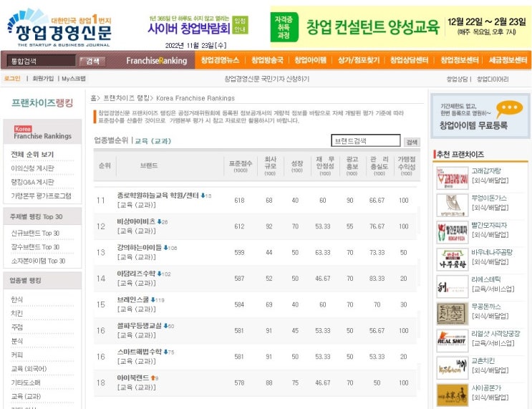Open 이의신청 게시판 in sidebar
The image size is (532, 409).
(32, 168)
